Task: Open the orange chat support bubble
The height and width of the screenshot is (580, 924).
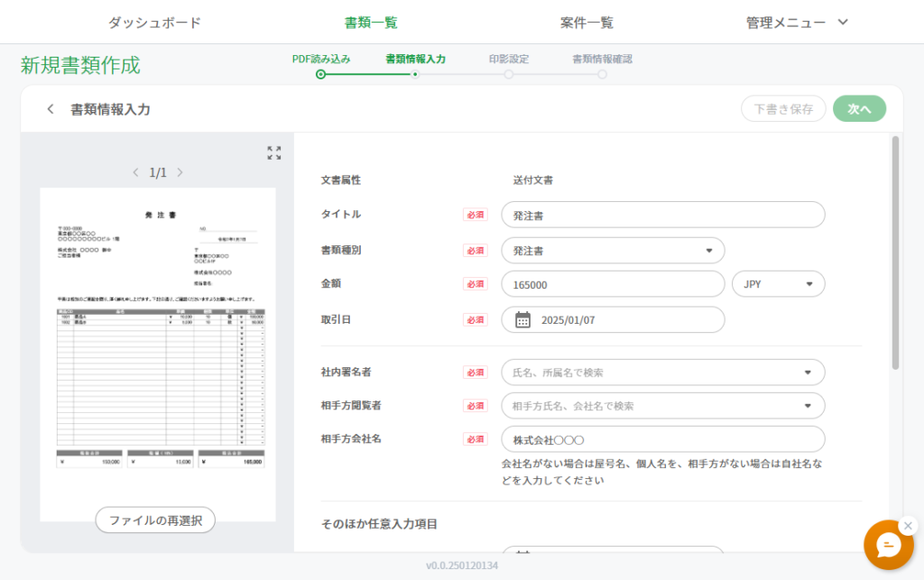Action: (888, 545)
